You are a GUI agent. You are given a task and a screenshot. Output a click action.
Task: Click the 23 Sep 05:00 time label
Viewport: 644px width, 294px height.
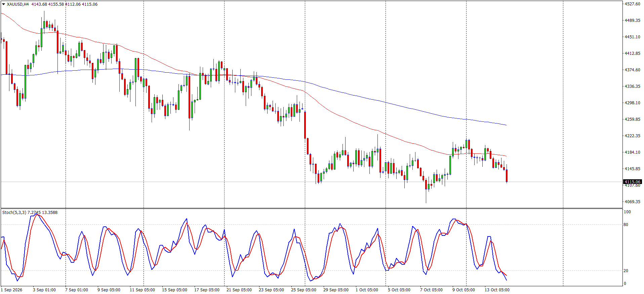271,290
